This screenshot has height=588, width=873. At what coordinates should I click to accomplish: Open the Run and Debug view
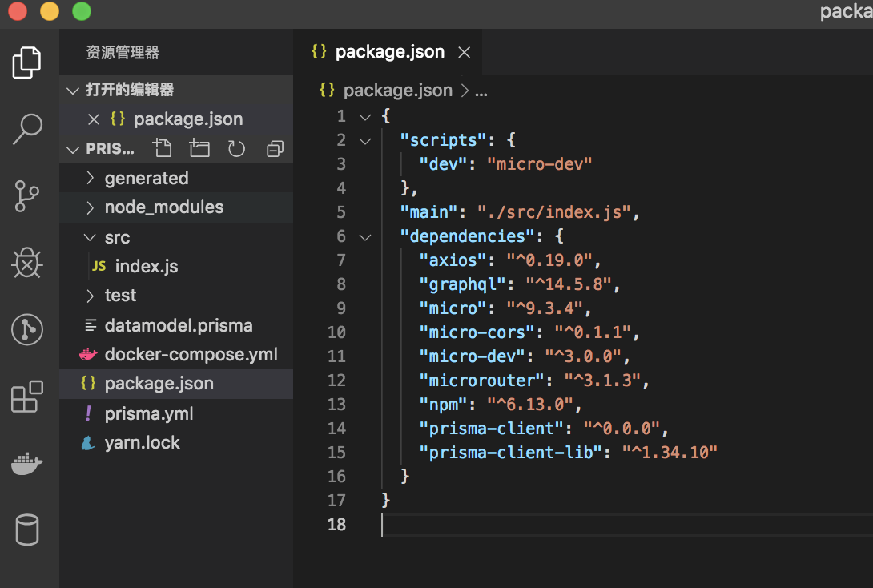[x=27, y=263]
